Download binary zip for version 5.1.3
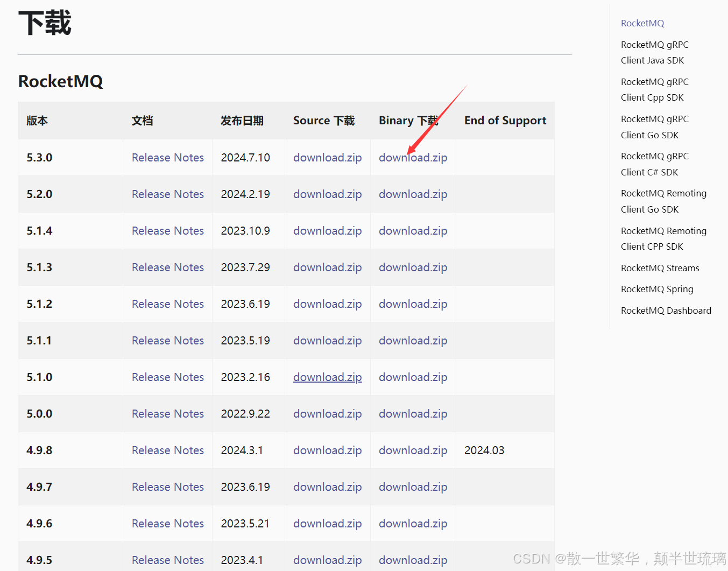 (x=413, y=267)
